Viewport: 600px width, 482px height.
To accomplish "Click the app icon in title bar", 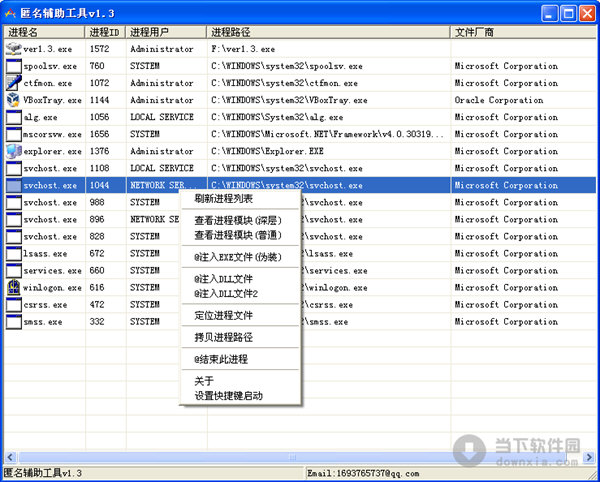I will [10, 14].
